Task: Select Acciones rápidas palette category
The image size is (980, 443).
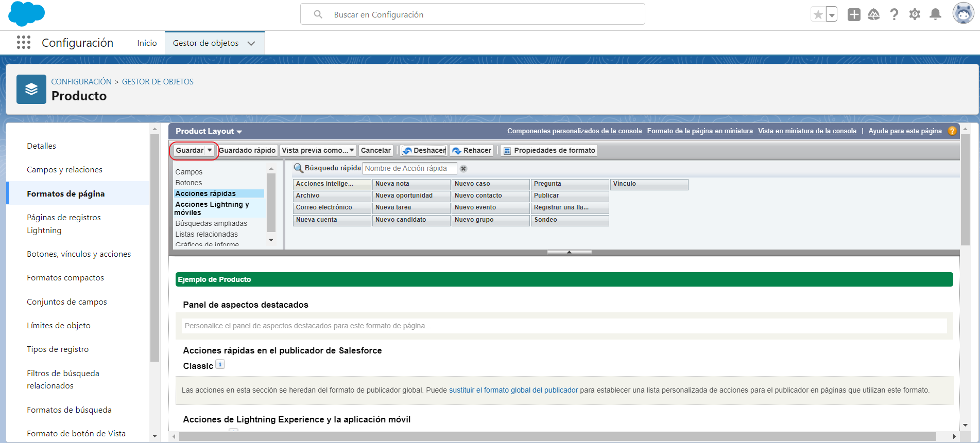Action: coord(219,193)
